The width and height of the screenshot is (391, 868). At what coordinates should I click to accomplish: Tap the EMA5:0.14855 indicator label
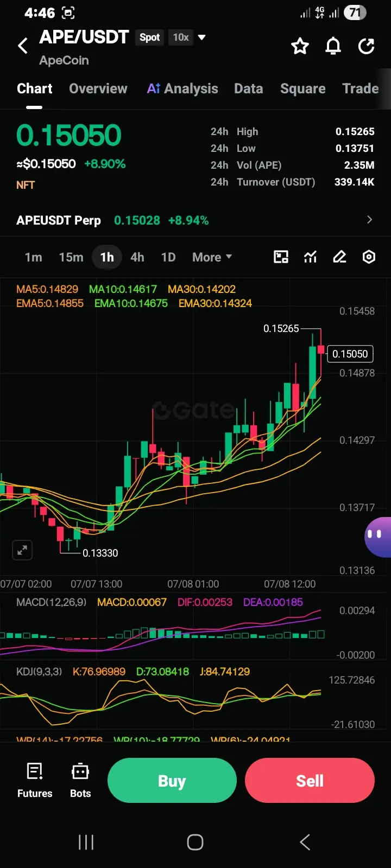click(x=50, y=303)
